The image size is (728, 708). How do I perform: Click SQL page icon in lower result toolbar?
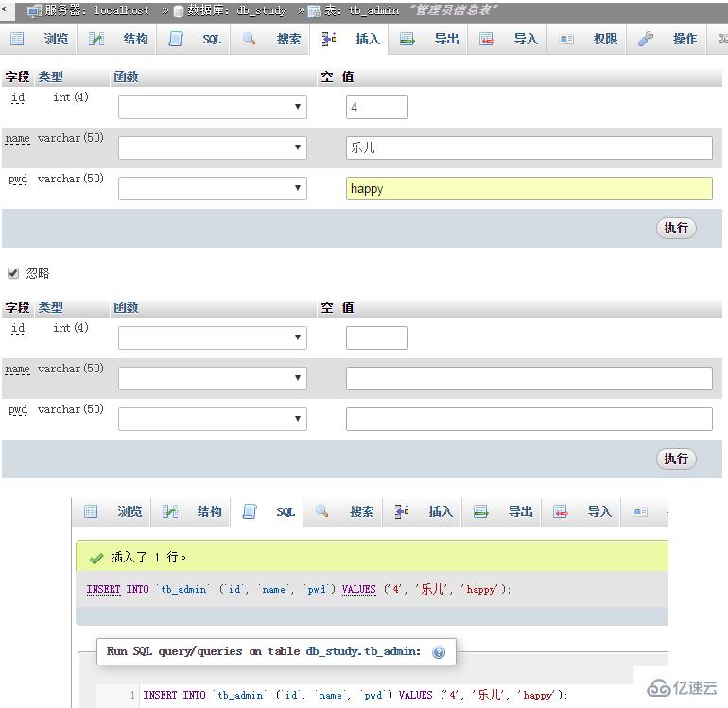pyautogui.click(x=250, y=511)
